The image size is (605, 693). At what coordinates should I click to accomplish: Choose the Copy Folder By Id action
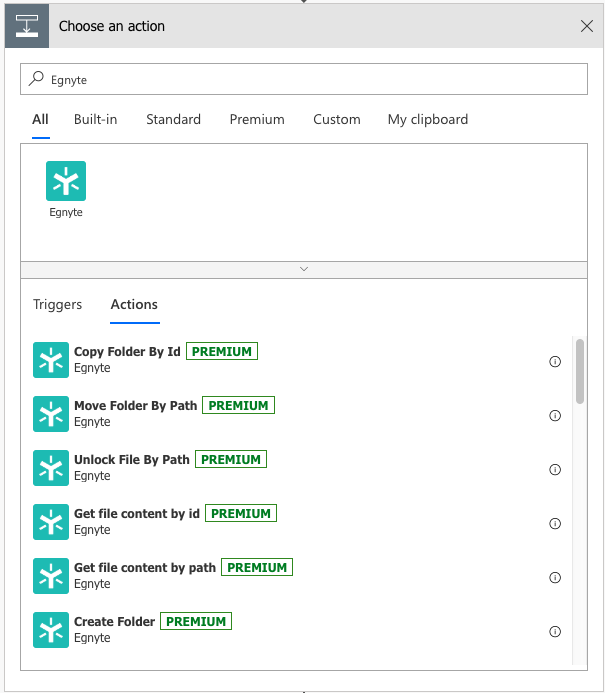(127, 352)
